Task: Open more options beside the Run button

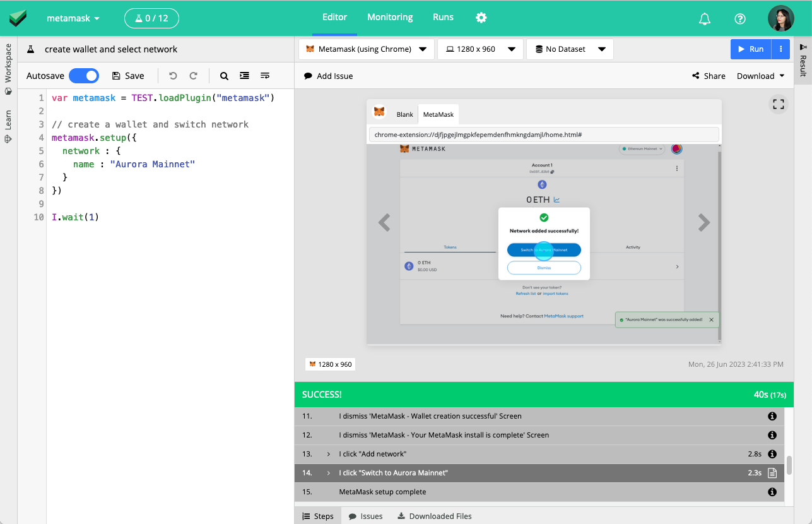Action: (x=780, y=49)
